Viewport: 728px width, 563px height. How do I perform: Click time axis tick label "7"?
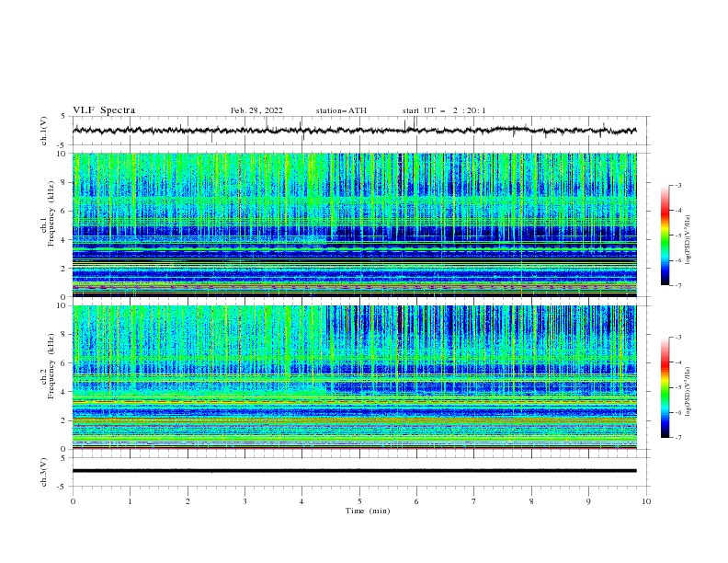(474, 501)
